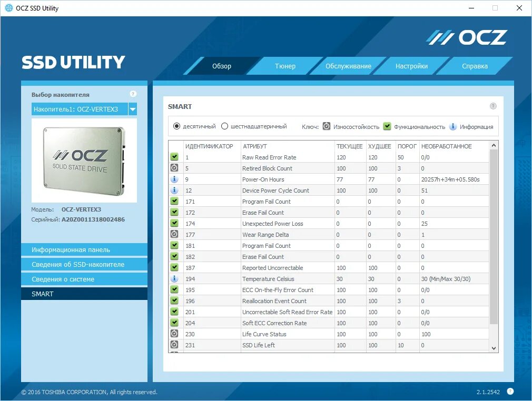The height and width of the screenshot is (401, 532).
Task: Click the SMART table scroll up arrow
Action: click(x=494, y=145)
